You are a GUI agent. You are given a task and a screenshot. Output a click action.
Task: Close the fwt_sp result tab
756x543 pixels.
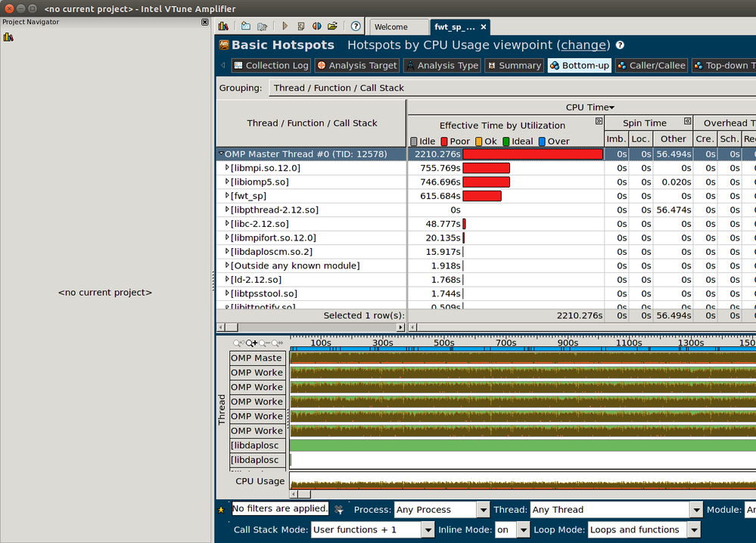click(484, 27)
